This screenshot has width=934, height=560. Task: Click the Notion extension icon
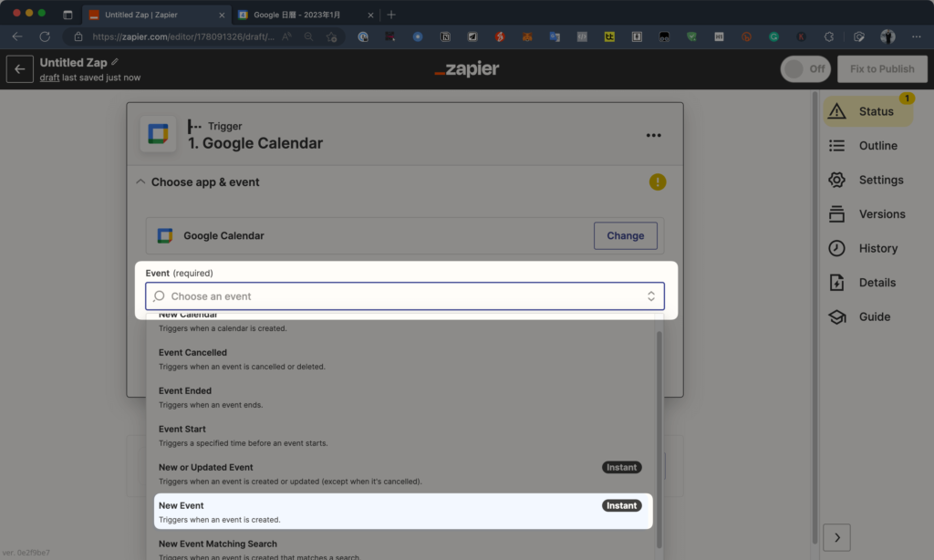tap(445, 36)
